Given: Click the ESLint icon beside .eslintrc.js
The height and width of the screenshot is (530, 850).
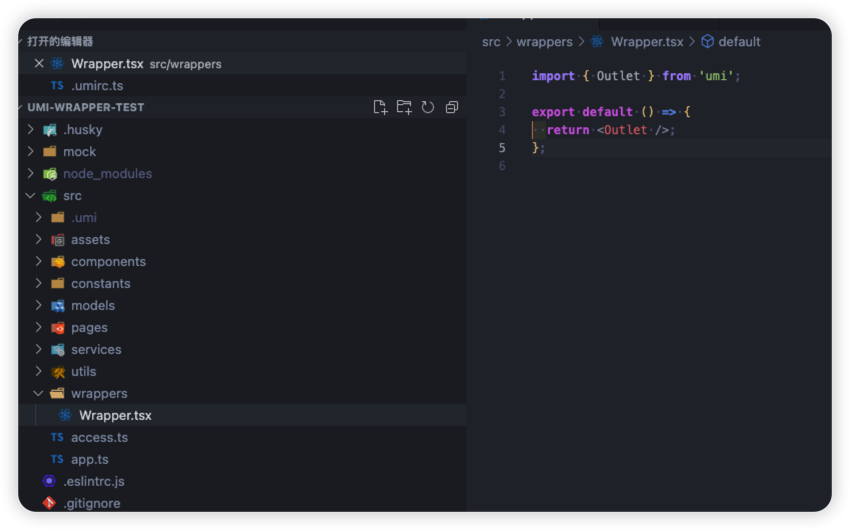Looking at the screenshot, I should pyautogui.click(x=49, y=481).
